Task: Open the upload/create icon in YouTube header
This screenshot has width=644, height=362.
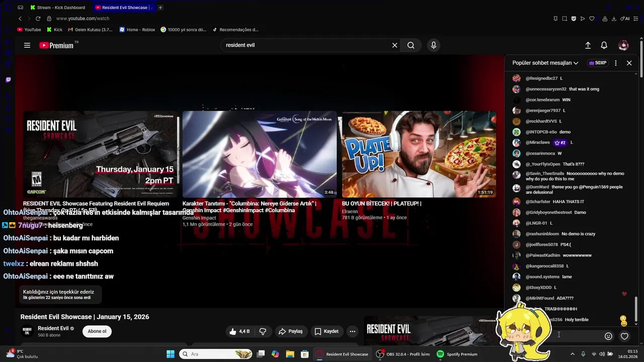Action: [x=588, y=45]
